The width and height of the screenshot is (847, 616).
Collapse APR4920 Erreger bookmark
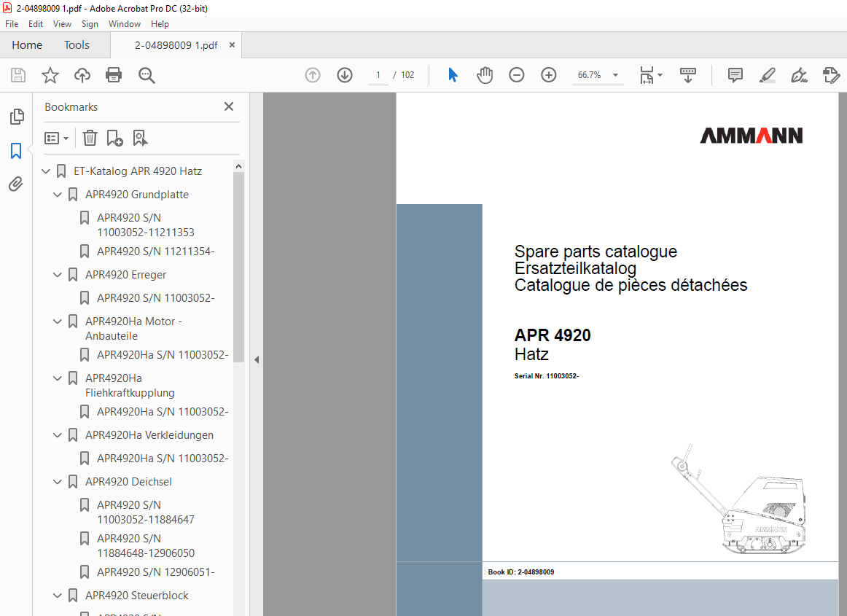point(58,275)
